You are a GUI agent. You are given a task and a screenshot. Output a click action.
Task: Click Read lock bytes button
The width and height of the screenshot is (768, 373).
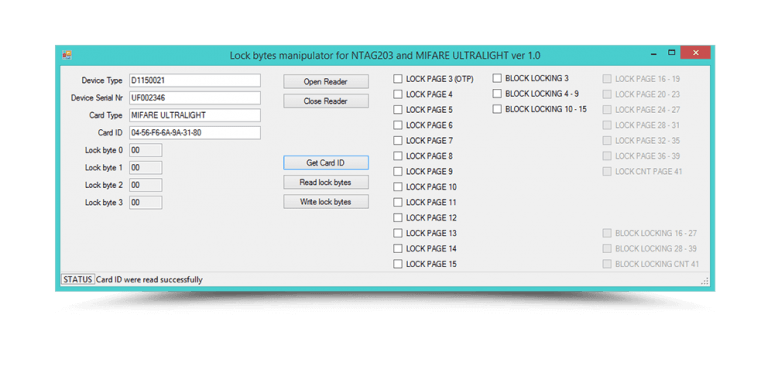[326, 182]
